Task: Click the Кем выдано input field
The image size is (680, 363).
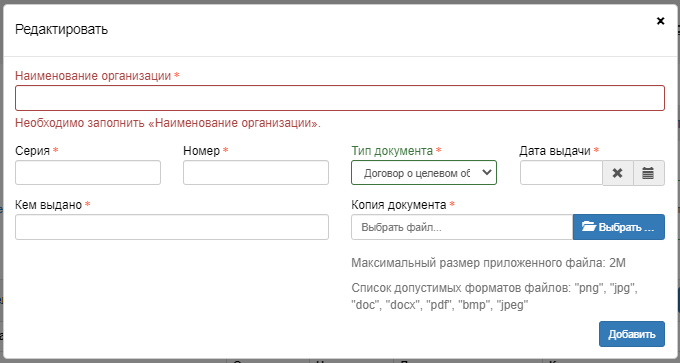Action: (x=172, y=227)
